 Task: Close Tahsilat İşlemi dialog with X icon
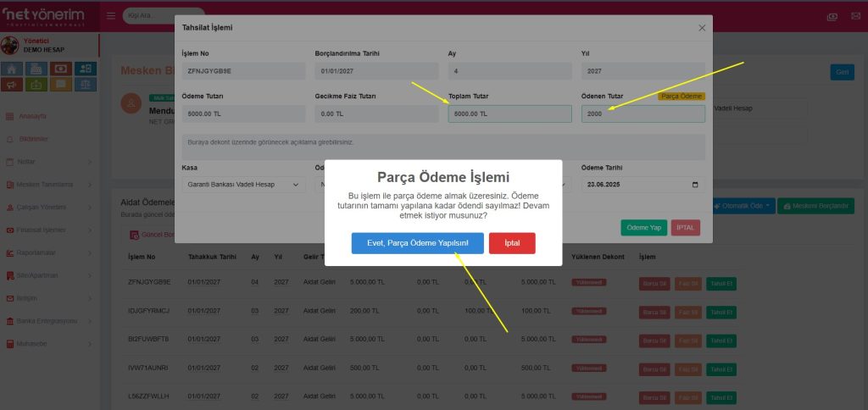pos(702,28)
